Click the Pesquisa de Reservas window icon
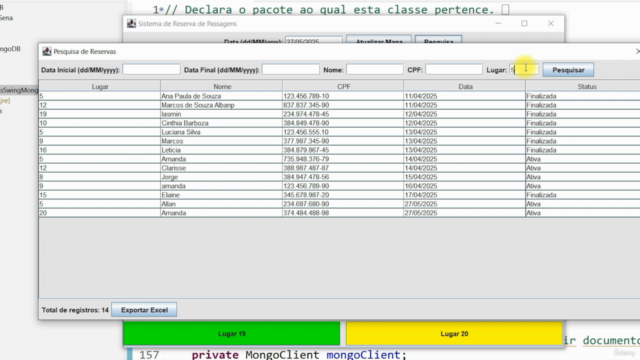This screenshot has height=360, width=640. (x=47, y=51)
